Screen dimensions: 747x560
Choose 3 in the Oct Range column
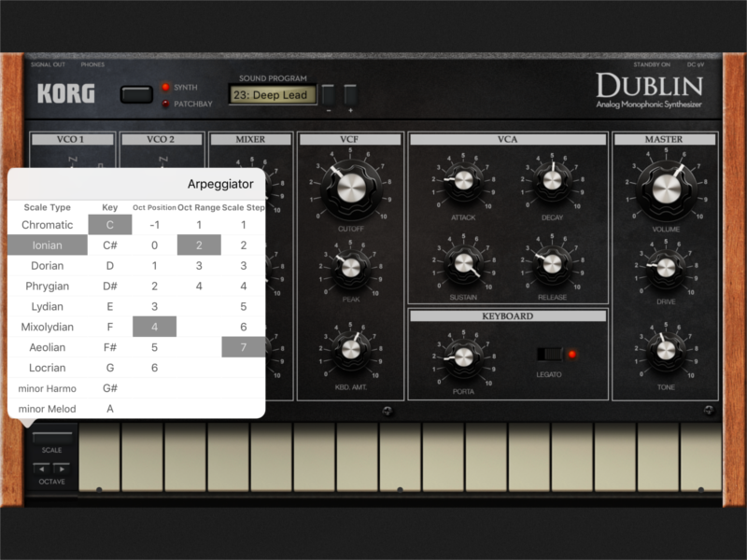tap(199, 266)
